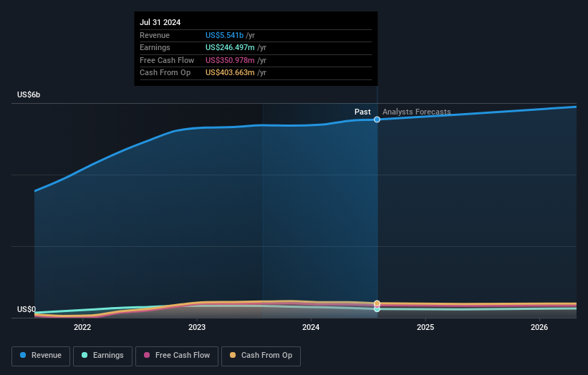This screenshot has height=375, width=588.
Task: Click the Free Cash Flow label in tooltip
Action: (x=167, y=60)
